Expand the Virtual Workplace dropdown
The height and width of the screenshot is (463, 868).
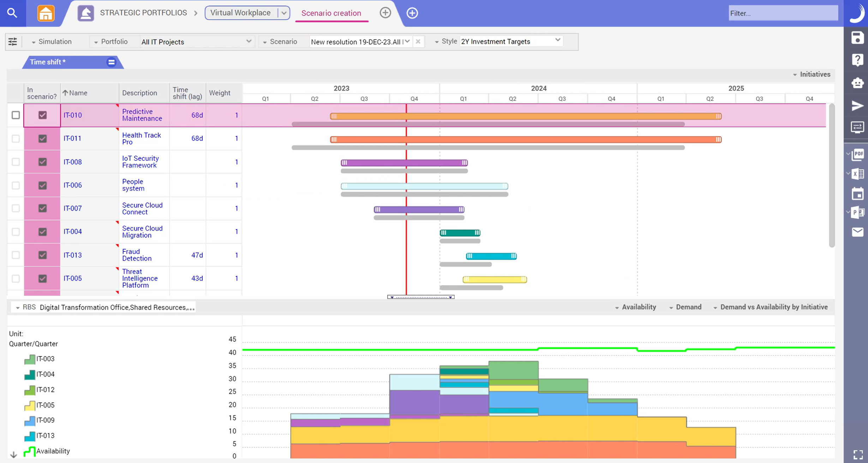(x=284, y=12)
